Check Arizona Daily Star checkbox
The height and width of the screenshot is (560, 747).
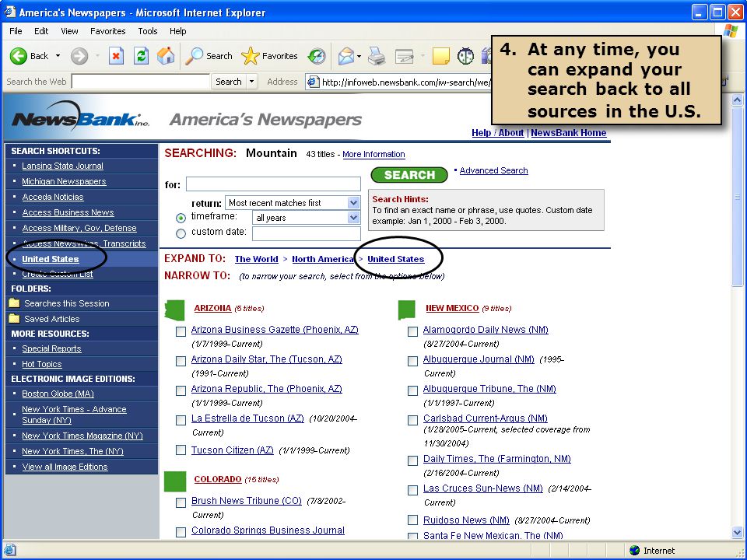(181, 362)
